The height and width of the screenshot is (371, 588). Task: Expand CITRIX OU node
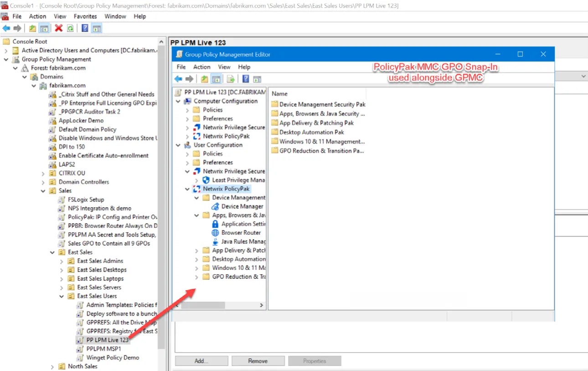tap(43, 173)
